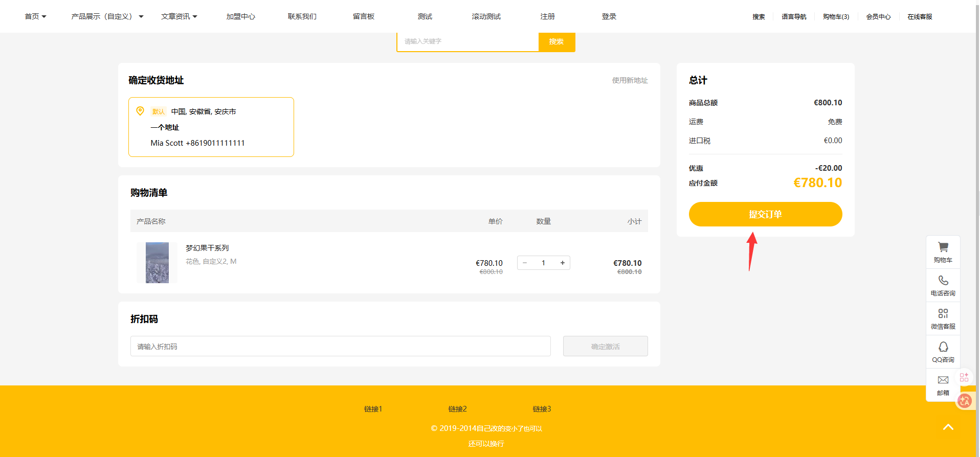Open the 加盟中心 menu item

240,16
